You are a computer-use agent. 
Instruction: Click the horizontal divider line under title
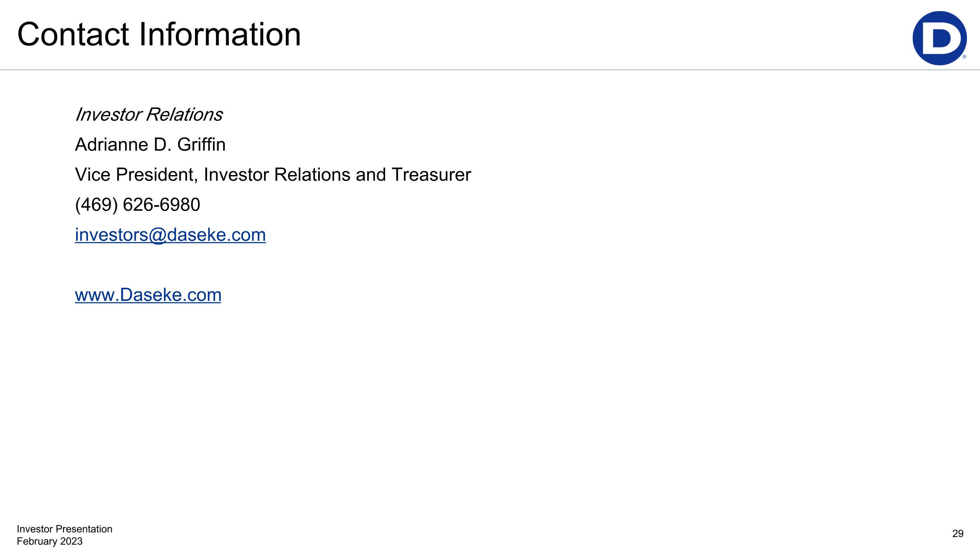(x=490, y=70)
